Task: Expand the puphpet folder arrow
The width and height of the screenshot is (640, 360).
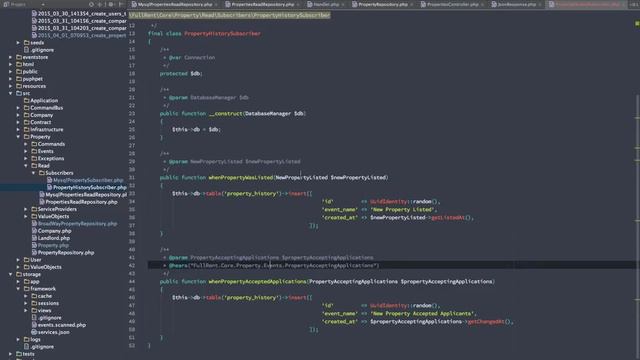Action: [x=11, y=79]
